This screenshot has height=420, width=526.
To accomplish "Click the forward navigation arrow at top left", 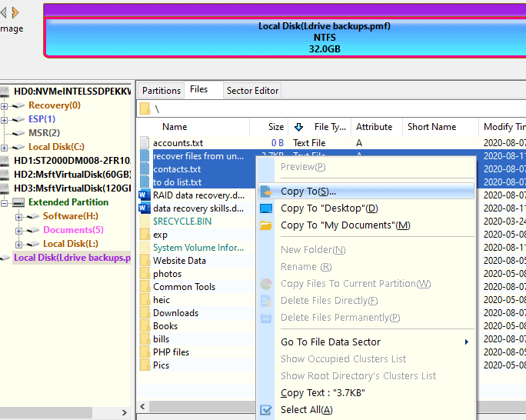I will tap(15, 12).
